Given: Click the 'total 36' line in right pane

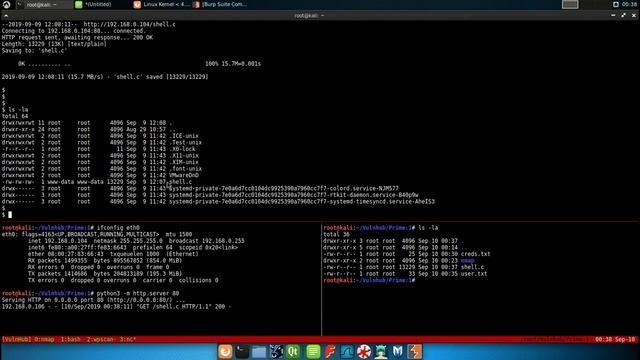Looking at the screenshot, I should click(336, 234).
